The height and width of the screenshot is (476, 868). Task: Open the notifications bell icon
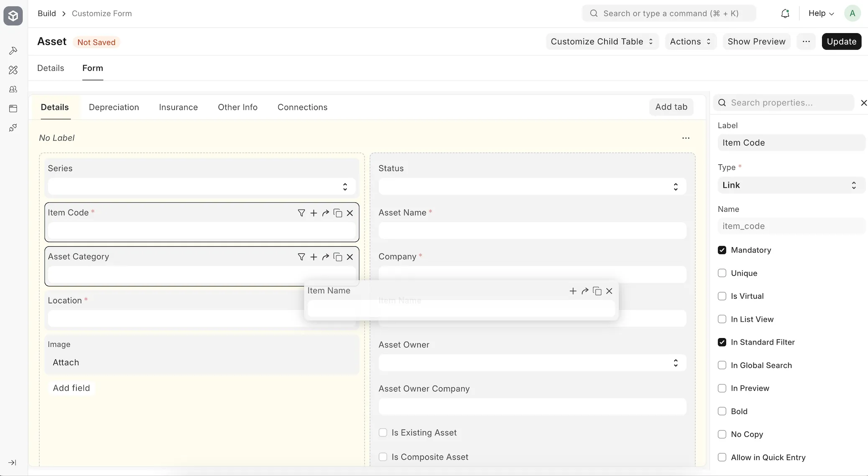tap(785, 13)
